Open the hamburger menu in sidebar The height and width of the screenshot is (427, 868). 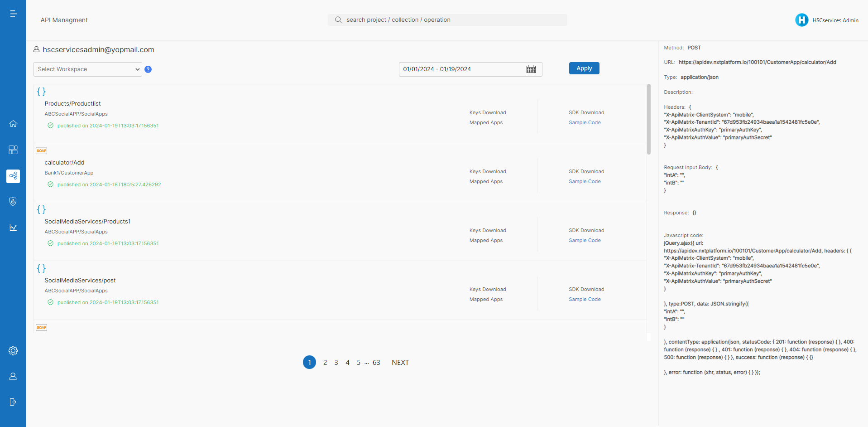coord(13,14)
